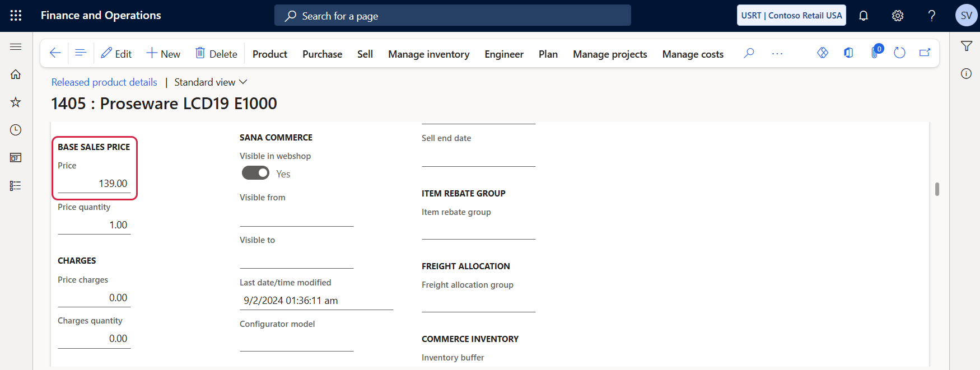Expand the Standard view dropdown
980x370 pixels.
click(x=211, y=82)
